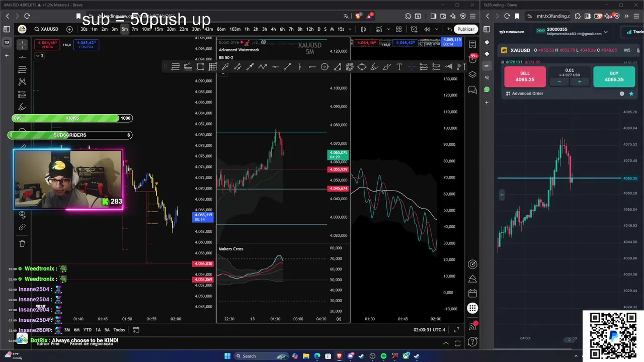
Task: Select the text T tool in floating toolbar
Action: pos(399,67)
